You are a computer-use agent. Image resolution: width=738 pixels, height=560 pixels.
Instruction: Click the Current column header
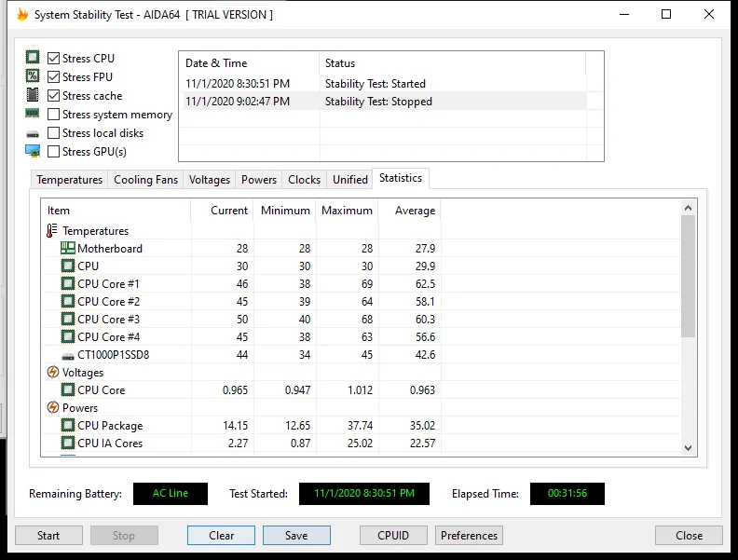pyautogui.click(x=222, y=211)
